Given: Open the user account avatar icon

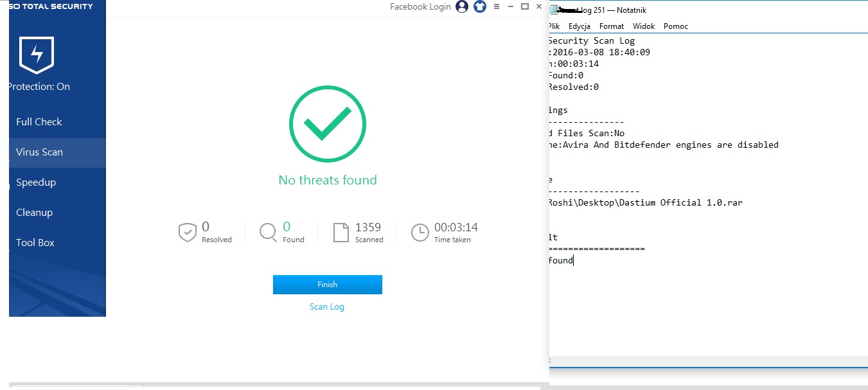Looking at the screenshot, I should tap(462, 6).
